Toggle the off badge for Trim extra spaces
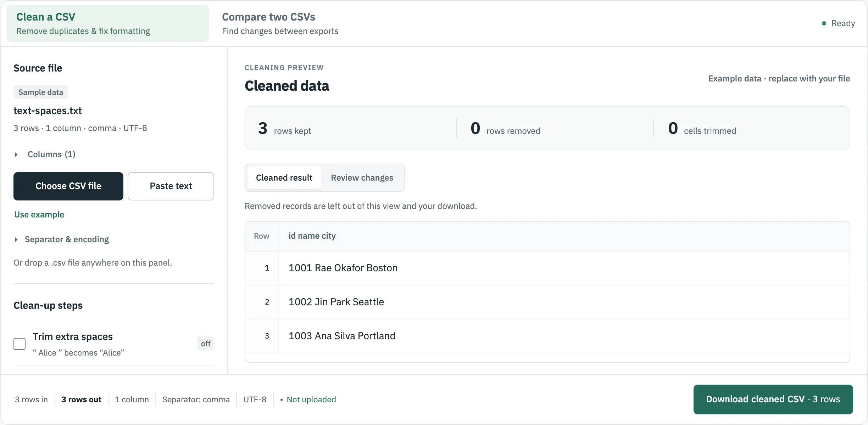 pyautogui.click(x=206, y=344)
